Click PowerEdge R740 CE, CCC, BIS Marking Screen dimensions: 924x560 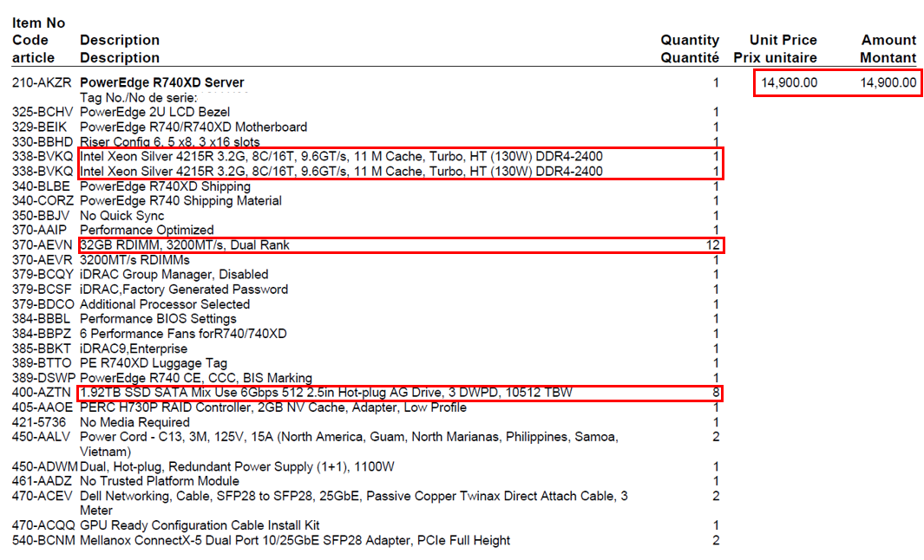pos(195,378)
